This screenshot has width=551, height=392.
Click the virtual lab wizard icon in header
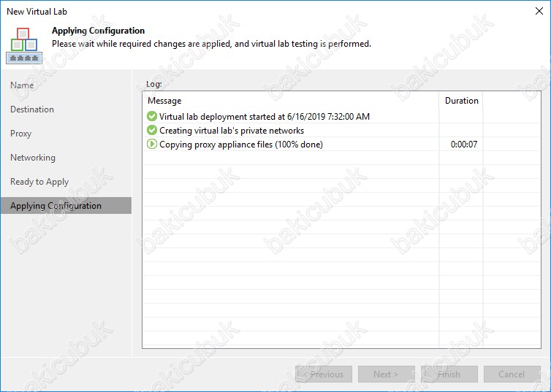point(24,46)
